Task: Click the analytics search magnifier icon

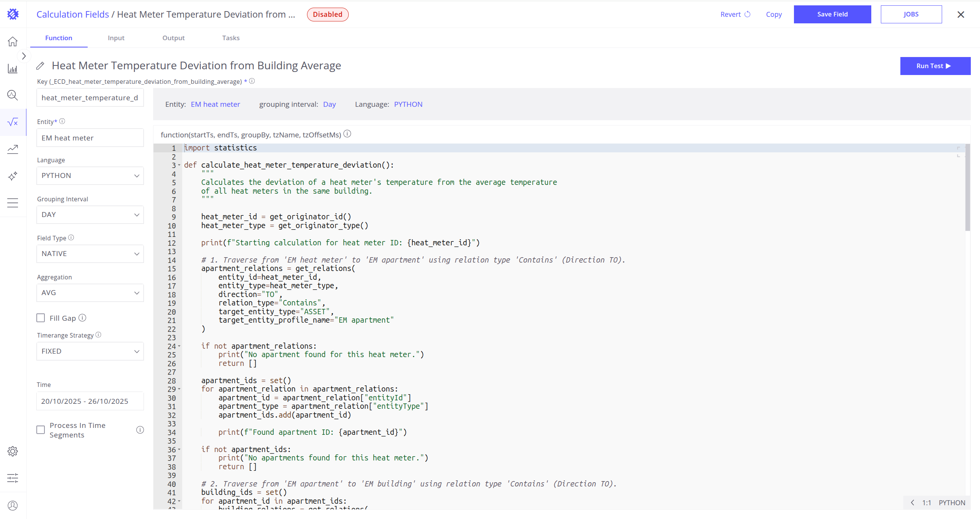Action: pyautogui.click(x=13, y=95)
